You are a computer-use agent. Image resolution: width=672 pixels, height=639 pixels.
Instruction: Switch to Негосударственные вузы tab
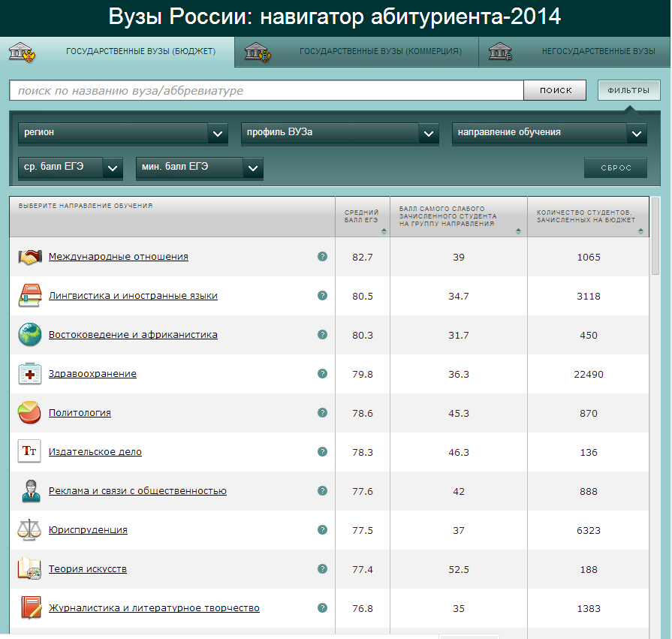pos(574,52)
